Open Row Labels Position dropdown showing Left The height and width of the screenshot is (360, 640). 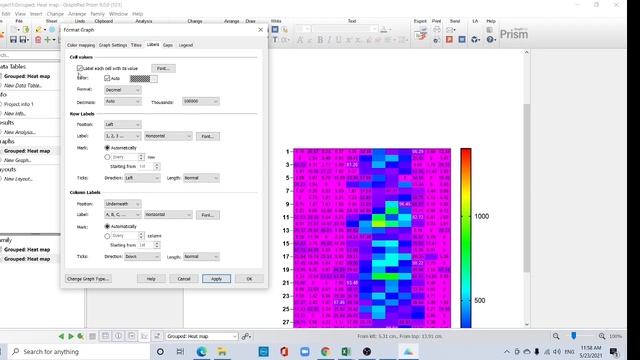coord(122,124)
